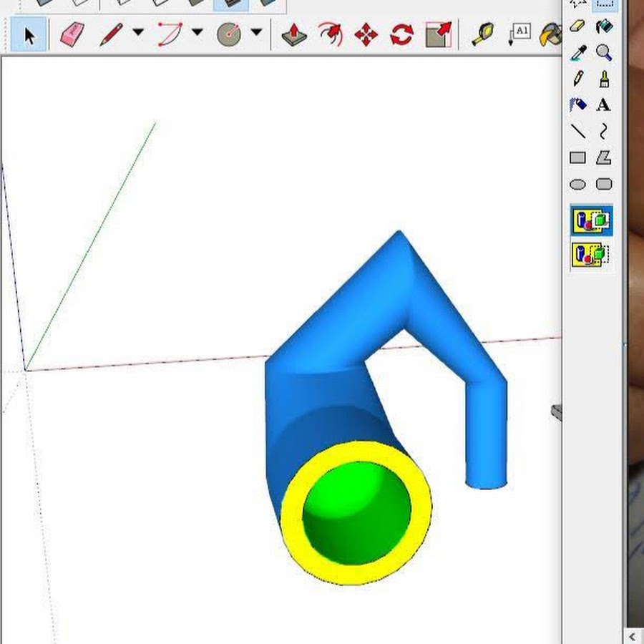Select the Circle shape tool
The image size is (644, 644).
[x=228, y=34]
